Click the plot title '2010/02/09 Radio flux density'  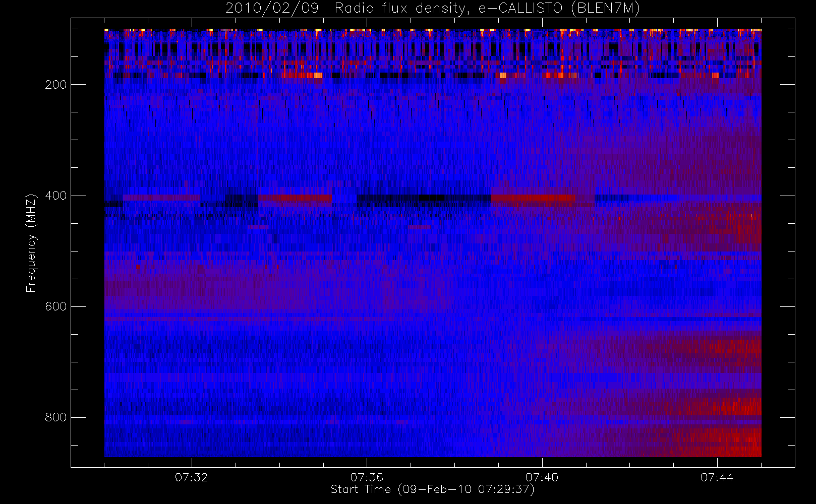[433, 9]
